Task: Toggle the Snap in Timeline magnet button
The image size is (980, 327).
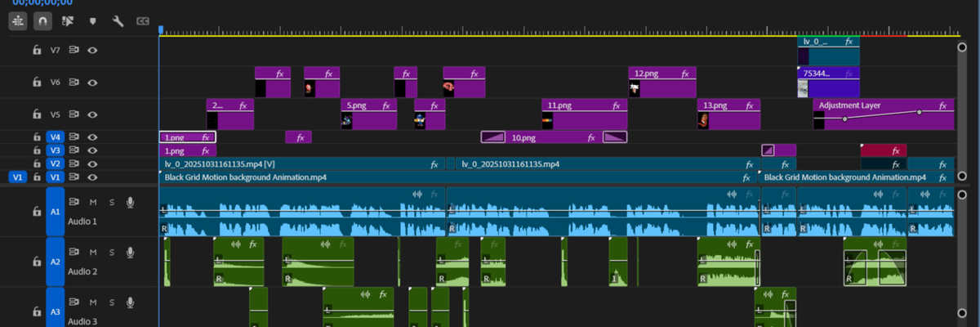Action: pos(42,21)
